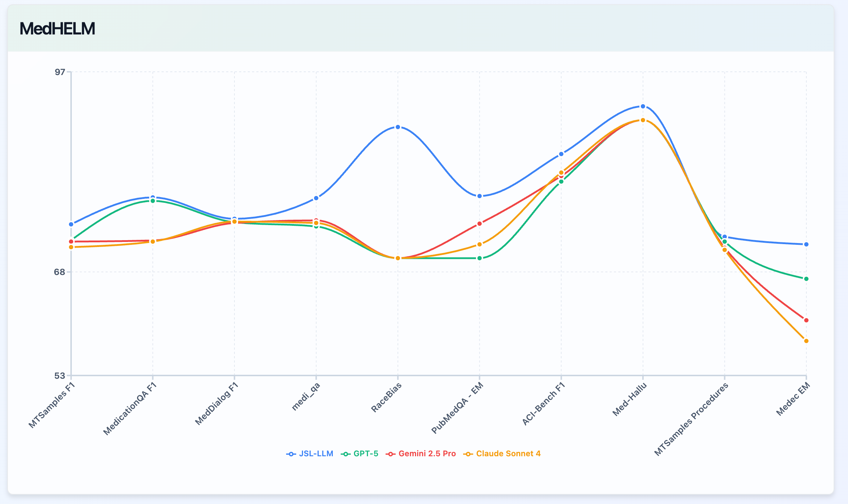Click the MedHELM chart title
The width and height of the screenshot is (848, 504).
[57, 29]
